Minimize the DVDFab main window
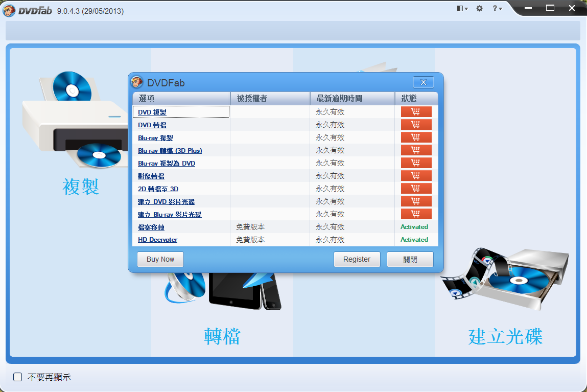Image resolution: width=587 pixels, height=392 pixels. point(528,8)
